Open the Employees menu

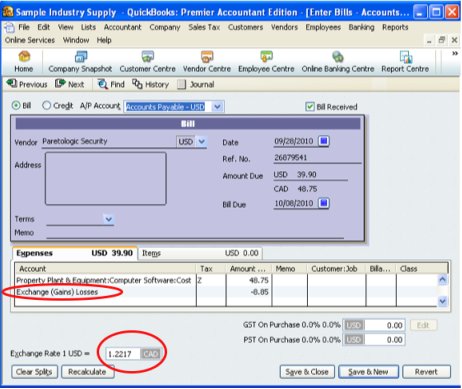pos(323,27)
